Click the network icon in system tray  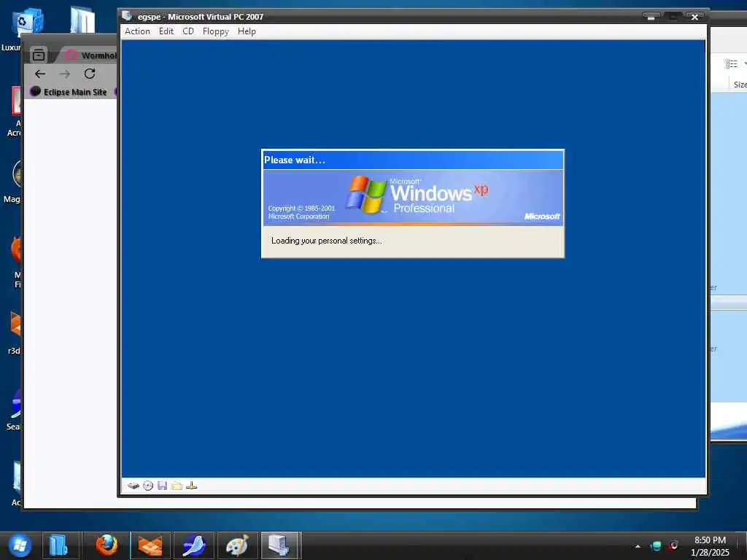pos(656,545)
